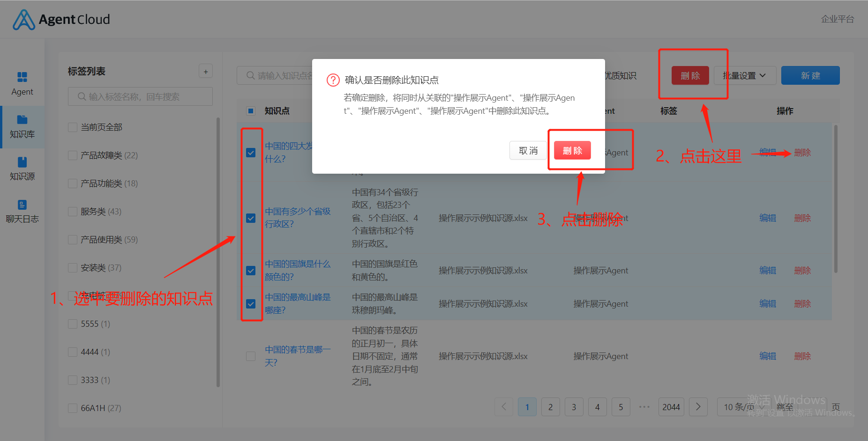
Task: Check the 安装类 (37) tag
Action: coord(73,268)
